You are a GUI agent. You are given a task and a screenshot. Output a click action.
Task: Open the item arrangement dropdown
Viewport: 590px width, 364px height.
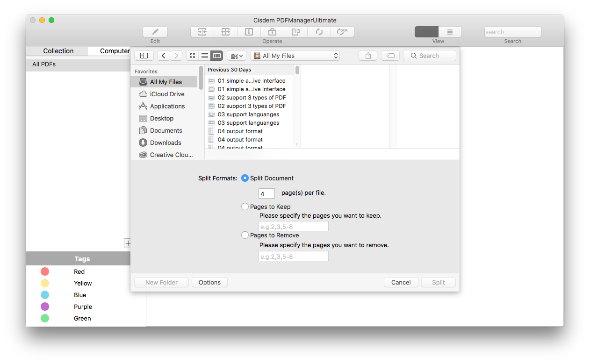pos(237,56)
